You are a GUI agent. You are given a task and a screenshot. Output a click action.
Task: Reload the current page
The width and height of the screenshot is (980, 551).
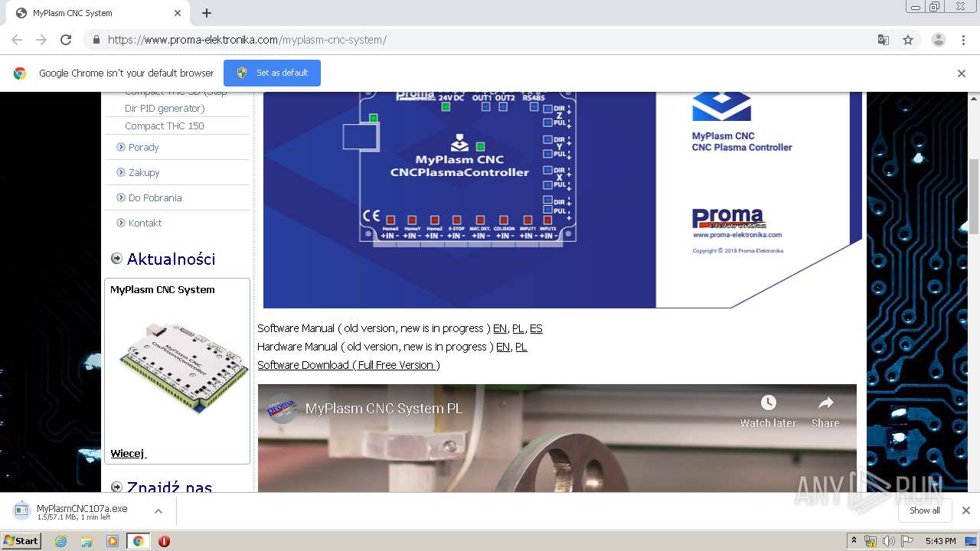coord(66,40)
